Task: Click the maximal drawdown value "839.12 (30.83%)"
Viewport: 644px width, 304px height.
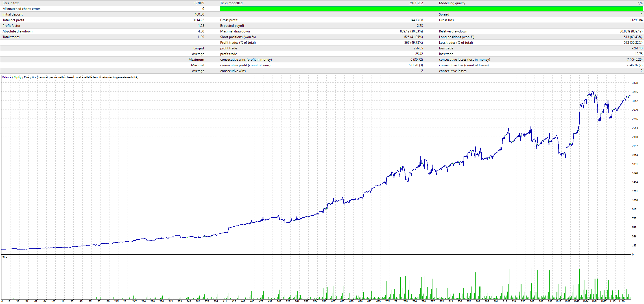Action: tap(411, 31)
